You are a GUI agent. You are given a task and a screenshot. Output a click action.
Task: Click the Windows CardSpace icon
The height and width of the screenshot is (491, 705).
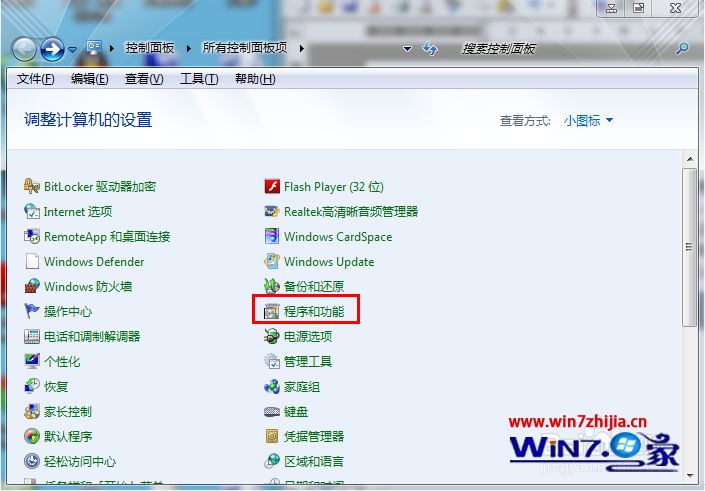pos(272,236)
